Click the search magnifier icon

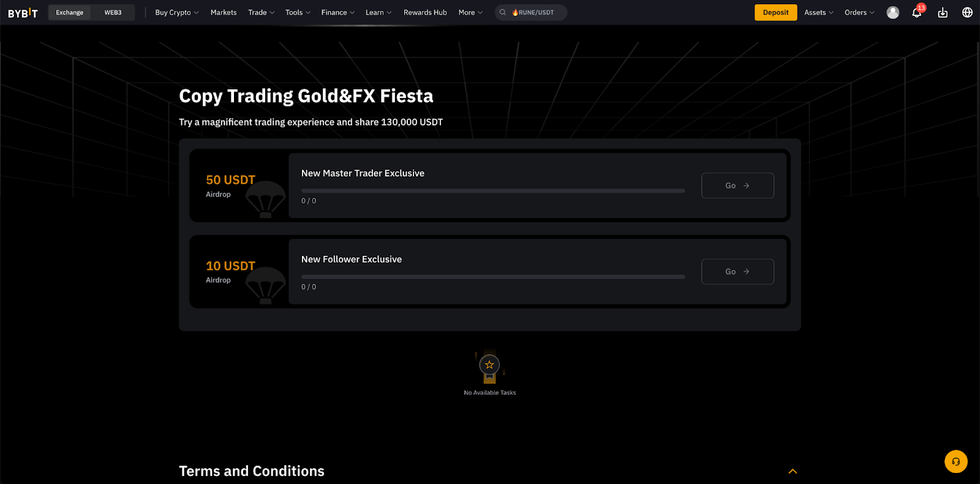click(503, 12)
